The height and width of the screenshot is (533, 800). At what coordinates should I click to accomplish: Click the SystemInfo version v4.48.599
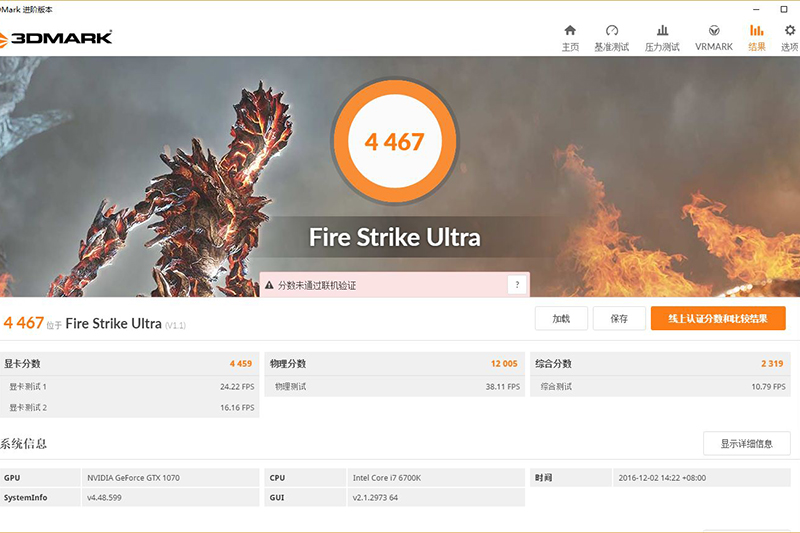coord(104,497)
